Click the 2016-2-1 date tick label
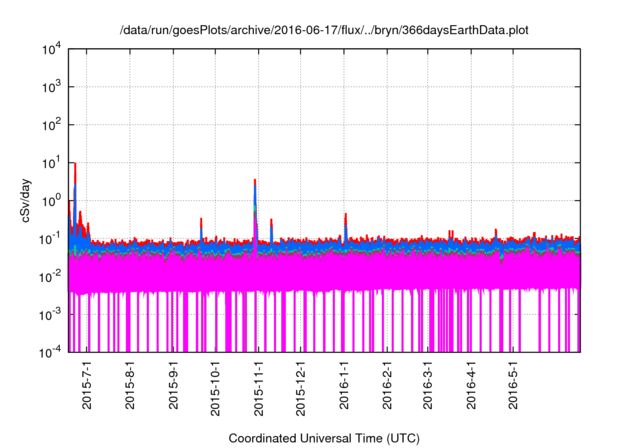 (x=387, y=385)
